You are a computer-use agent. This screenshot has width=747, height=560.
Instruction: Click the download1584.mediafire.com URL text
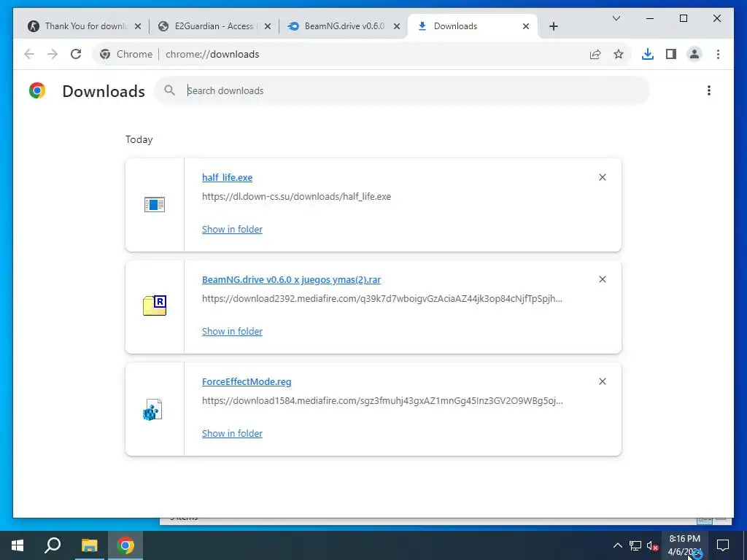[x=382, y=401]
